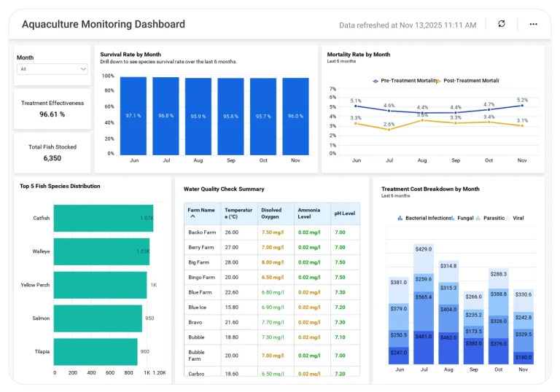Toggle the Parasitic legend icon
This screenshot has height=392, width=560.
(478, 218)
